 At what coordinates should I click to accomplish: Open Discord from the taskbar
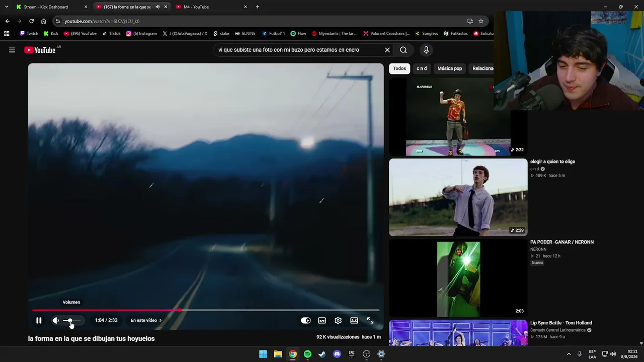tap(337, 354)
